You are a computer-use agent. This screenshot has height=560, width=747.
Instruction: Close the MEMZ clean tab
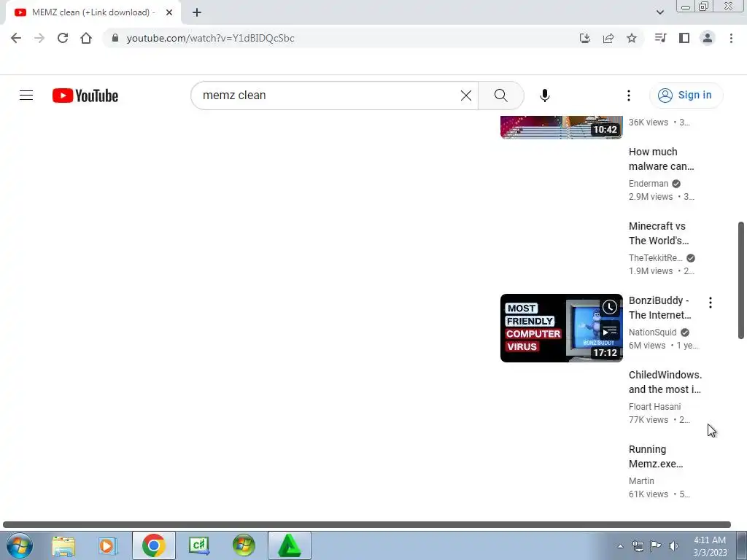169,12
